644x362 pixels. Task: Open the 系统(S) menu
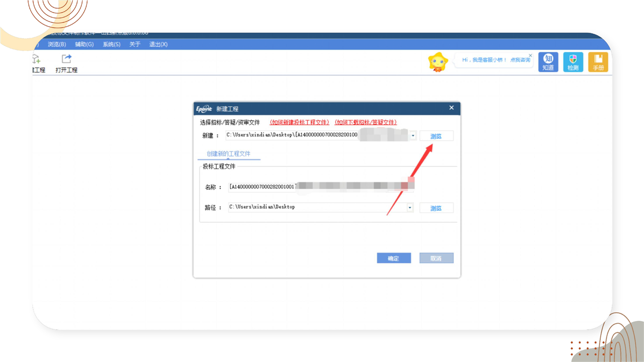[x=112, y=44]
